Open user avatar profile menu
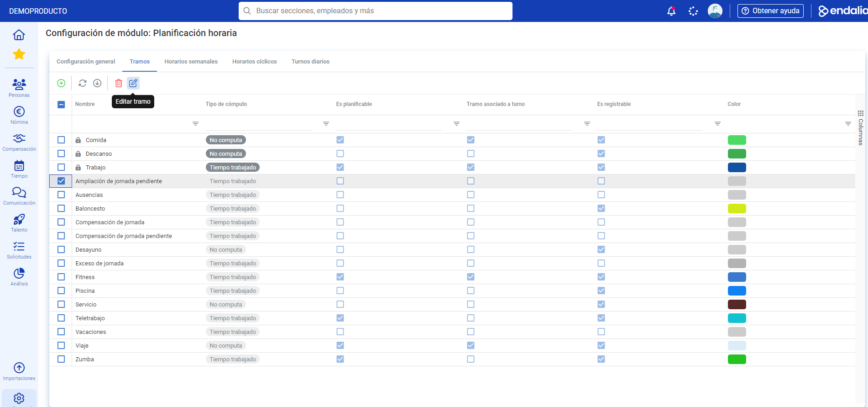868x407 pixels. coord(715,11)
